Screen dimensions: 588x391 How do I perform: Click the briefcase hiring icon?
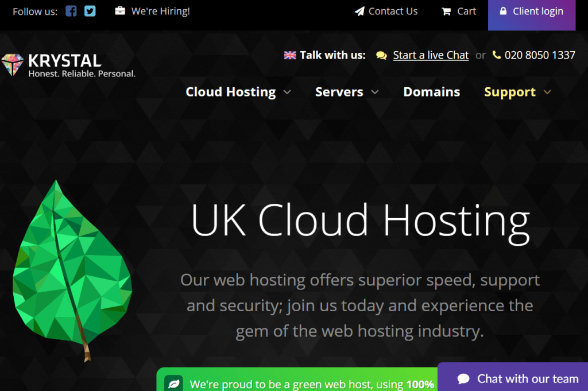(x=120, y=11)
